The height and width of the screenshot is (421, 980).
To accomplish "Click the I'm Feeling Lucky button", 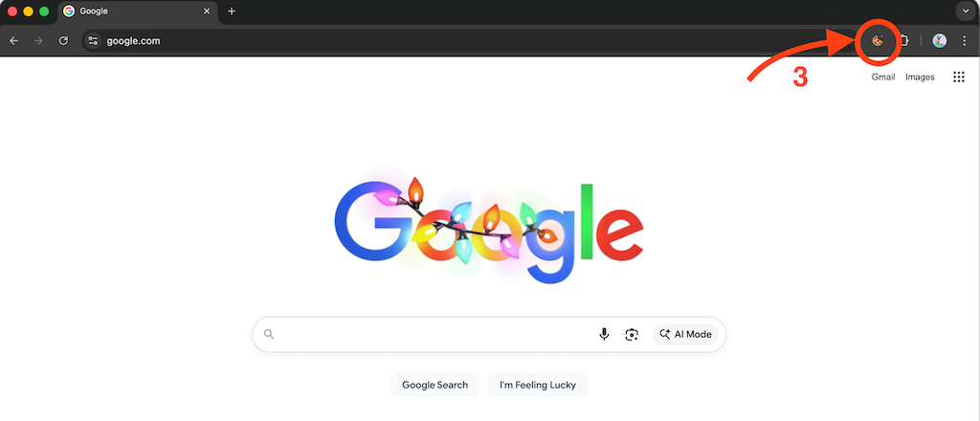I will point(538,385).
